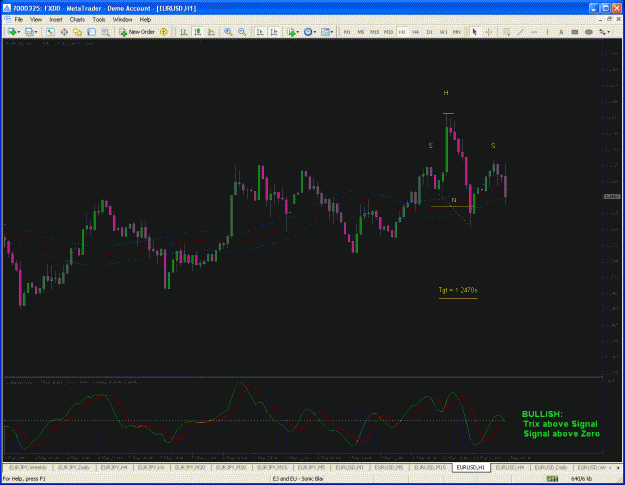Switch timeframe to M15
The height and width of the screenshot is (485, 625).
click(374, 32)
